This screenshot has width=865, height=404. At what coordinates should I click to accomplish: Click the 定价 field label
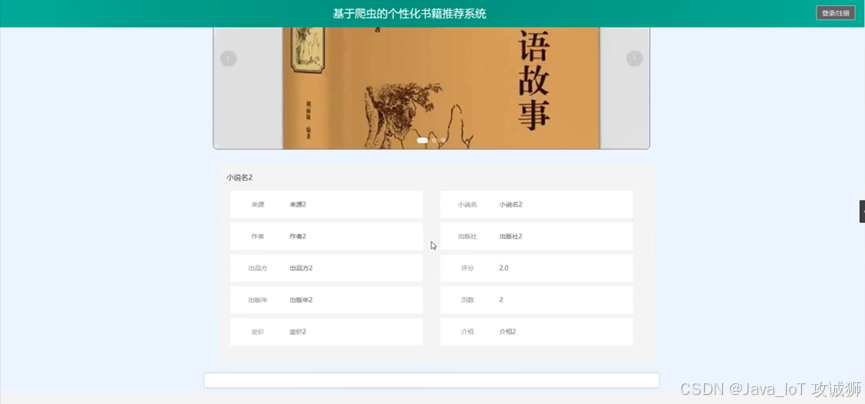(x=258, y=332)
